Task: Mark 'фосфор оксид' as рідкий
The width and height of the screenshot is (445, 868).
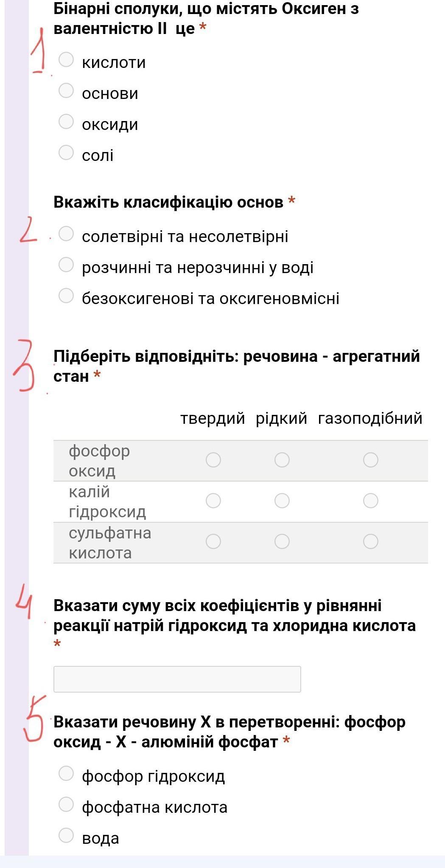Action: (282, 460)
